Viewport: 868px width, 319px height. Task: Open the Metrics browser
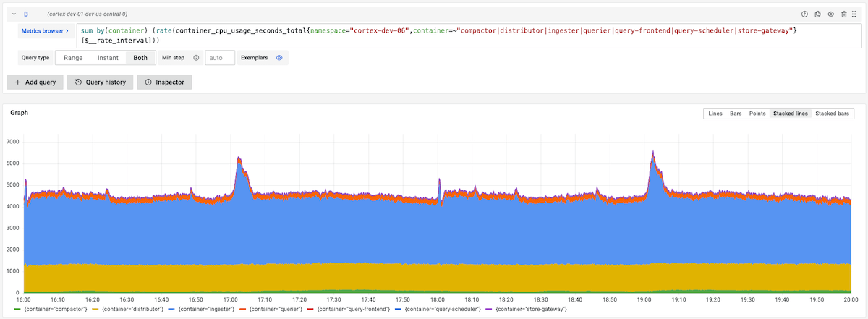(x=45, y=31)
